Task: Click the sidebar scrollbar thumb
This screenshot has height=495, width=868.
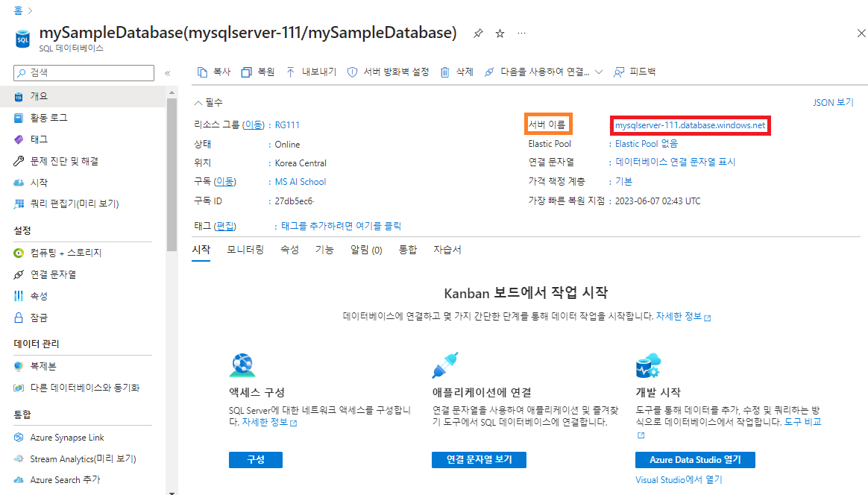Action: 172,174
